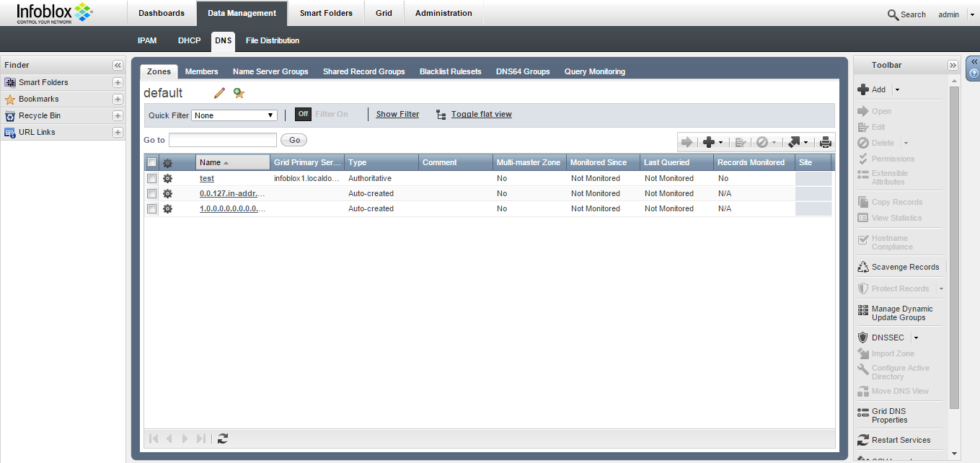Click the Scavenge Records toolbar icon
The height and width of the screenshot is (463, 980).
pos(863,267)
